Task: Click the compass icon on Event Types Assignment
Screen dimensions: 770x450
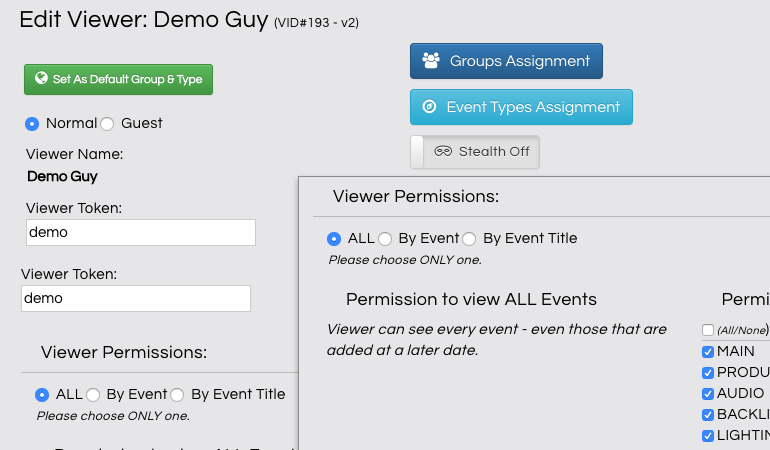Action: (430, 107)
